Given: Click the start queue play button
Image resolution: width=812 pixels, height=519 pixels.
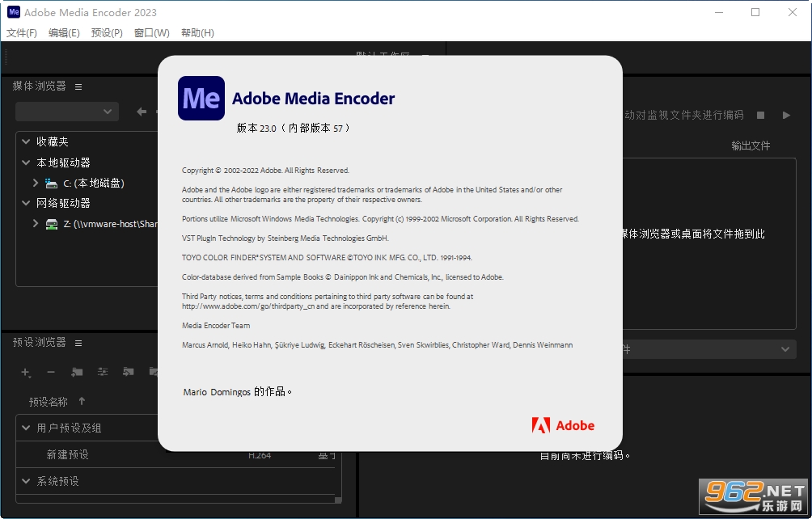Looking at the screenshot, I should (x=786, y=115).
